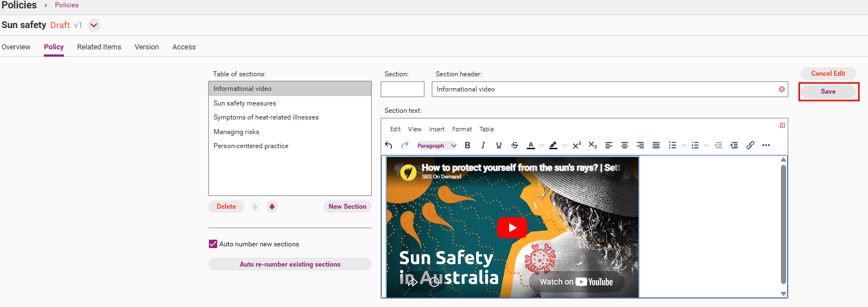Center align the text

(624, 145)
